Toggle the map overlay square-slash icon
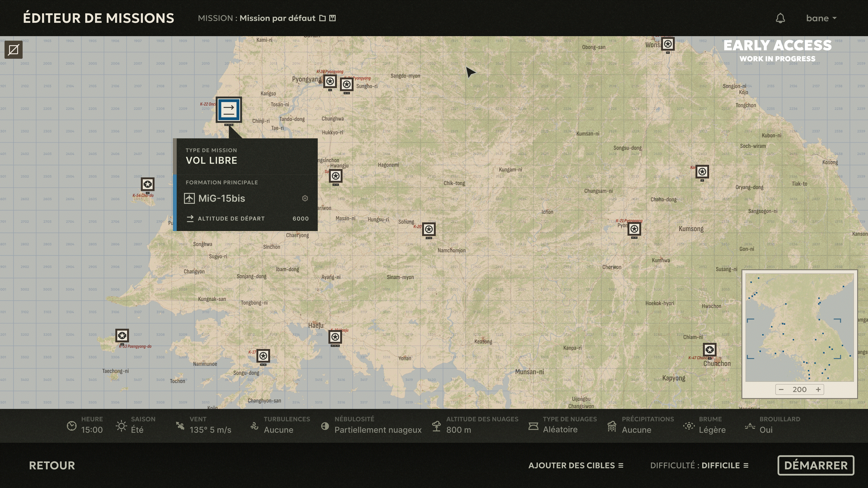The height and width of the screenshot is (488, 868). click(14, 50)
